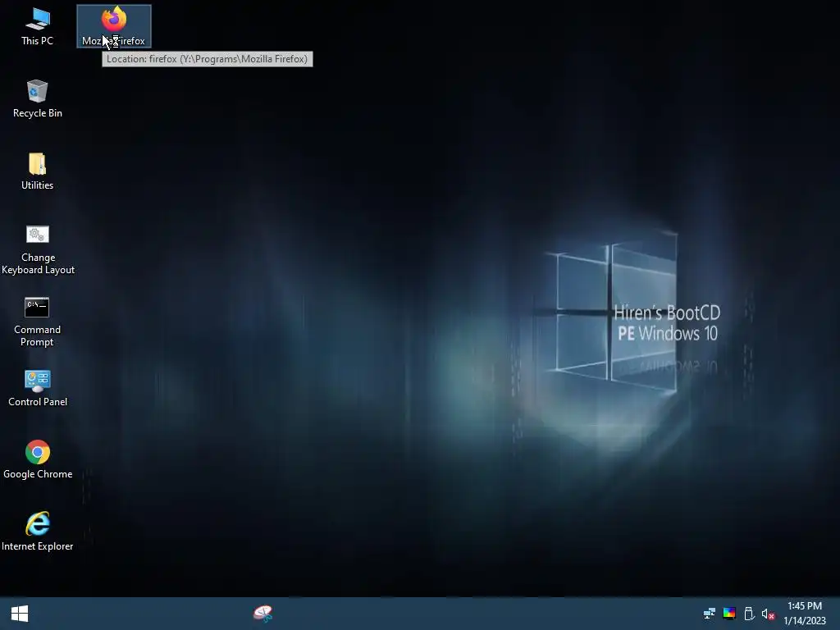Click the colorful display tray icon
The image size is (840, 630).
[x=729, y=614]
